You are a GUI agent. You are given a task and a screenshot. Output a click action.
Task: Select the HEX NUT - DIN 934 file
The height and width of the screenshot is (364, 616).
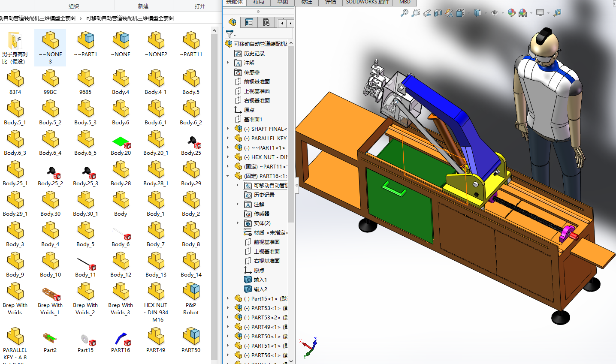[156, 303]
